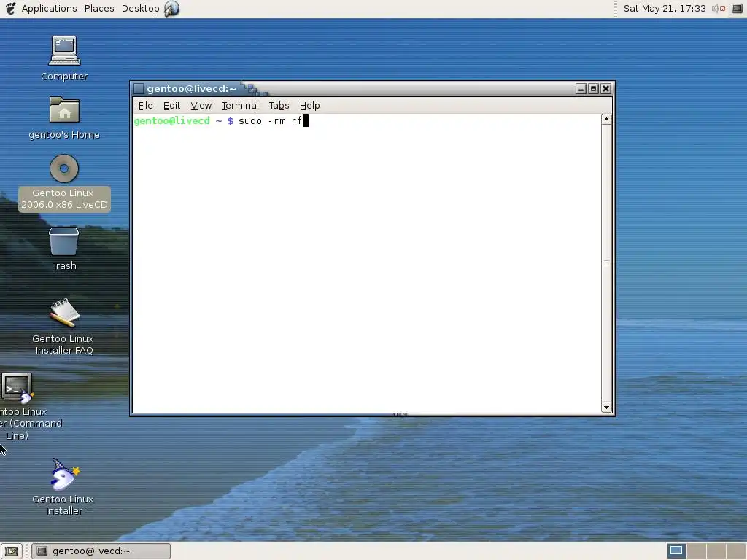This screenshot has height=560, width=747.
Task: Maximize the gentoo@livecd terminal window
Action: 593,88
